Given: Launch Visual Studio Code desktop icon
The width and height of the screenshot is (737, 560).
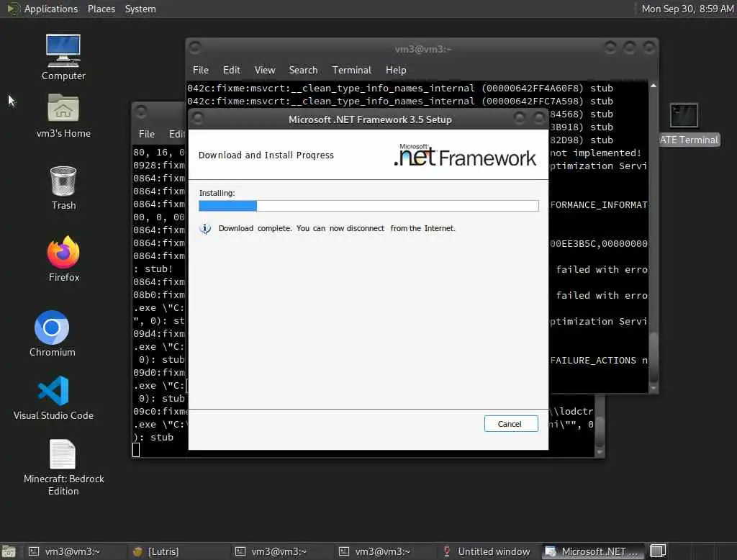Looking at the screenshot, I should point(53,397).
